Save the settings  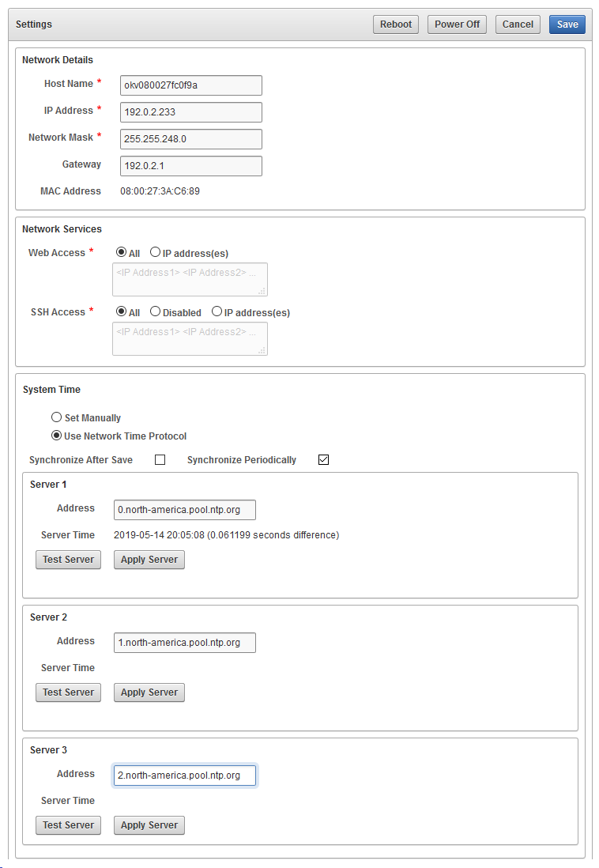(567, 25)
